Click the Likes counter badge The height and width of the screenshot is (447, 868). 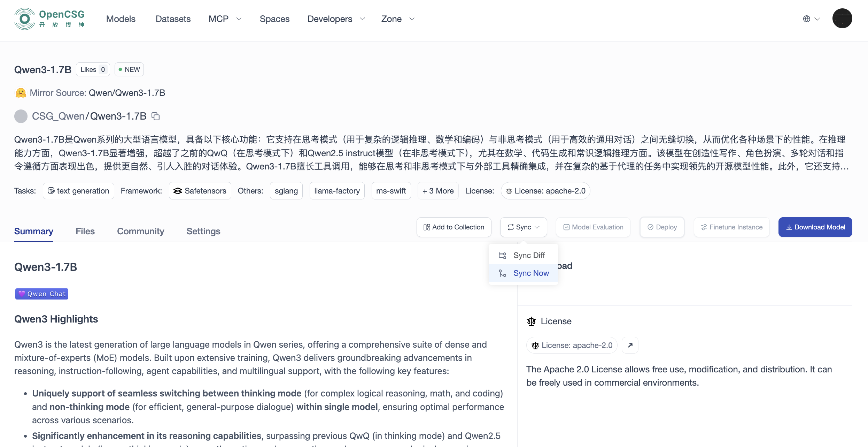93,69
